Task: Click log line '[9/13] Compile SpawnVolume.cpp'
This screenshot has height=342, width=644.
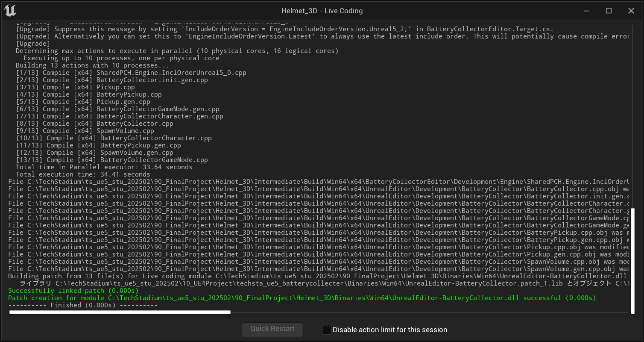Action: (x=85, y=131)
